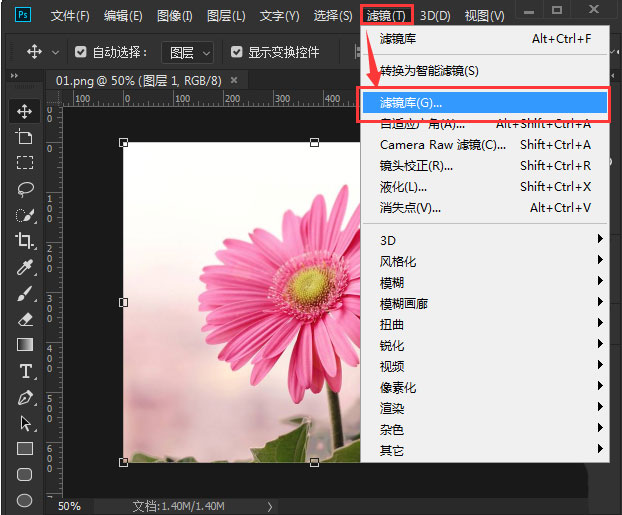
Task: Select the Path Selection tool
Action: pos(25,423)
